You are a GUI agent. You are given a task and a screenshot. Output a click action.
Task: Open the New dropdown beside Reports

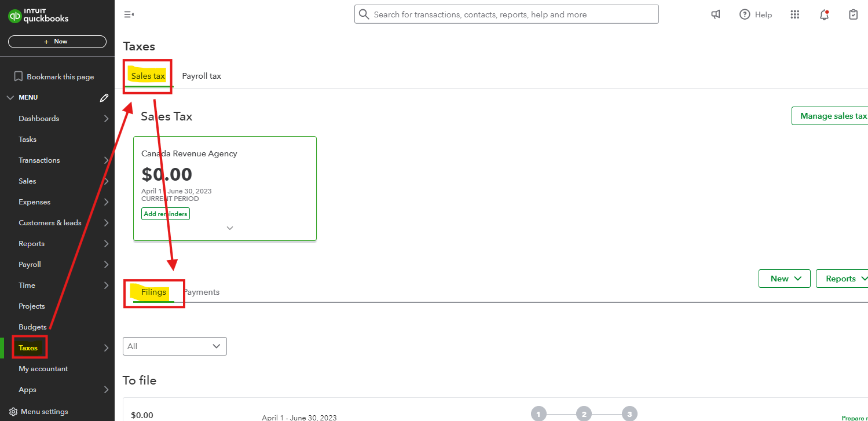click(785, 279)
